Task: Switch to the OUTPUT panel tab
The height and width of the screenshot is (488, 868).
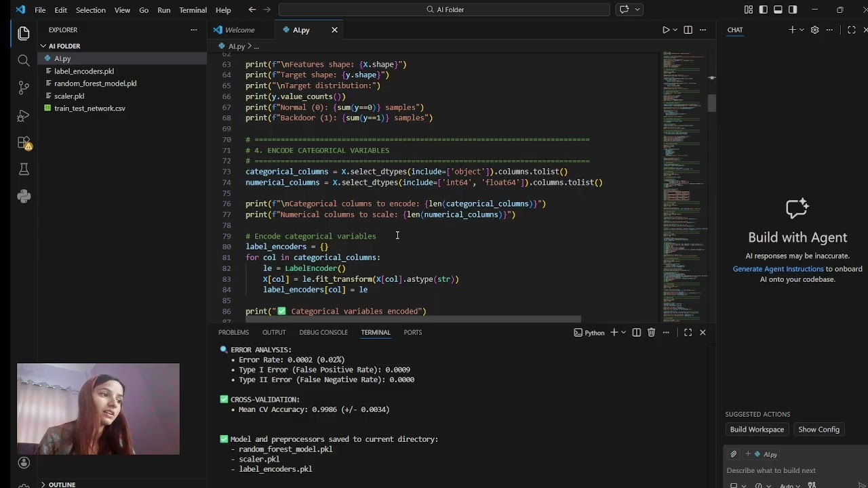Action: (x=274, y=332)
